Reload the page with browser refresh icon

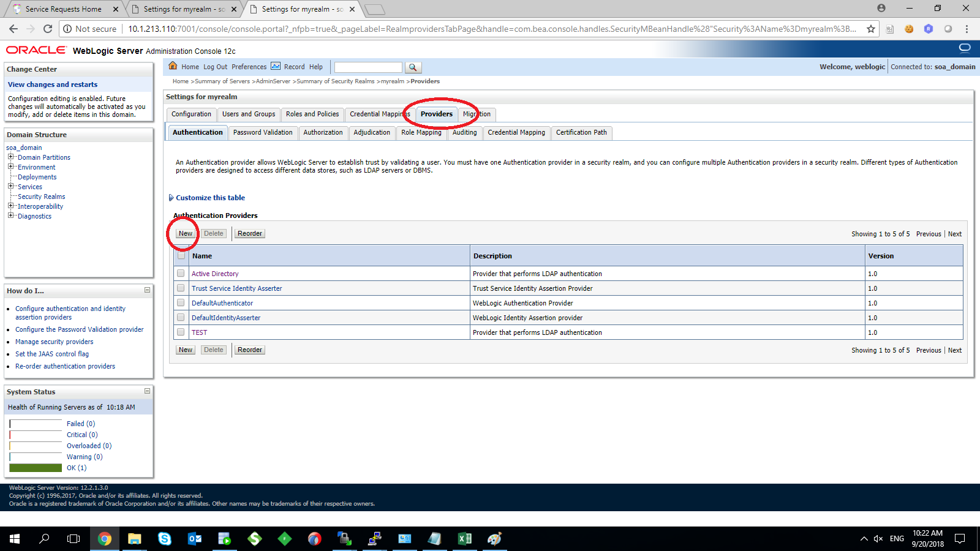pyautogui.click(x=48, y=29)
